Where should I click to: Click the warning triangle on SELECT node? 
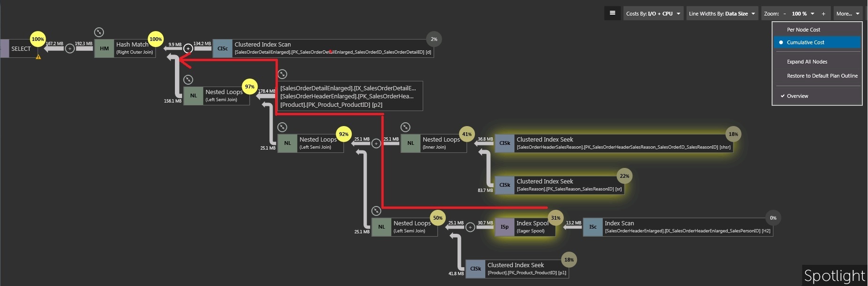coord(39,57)
